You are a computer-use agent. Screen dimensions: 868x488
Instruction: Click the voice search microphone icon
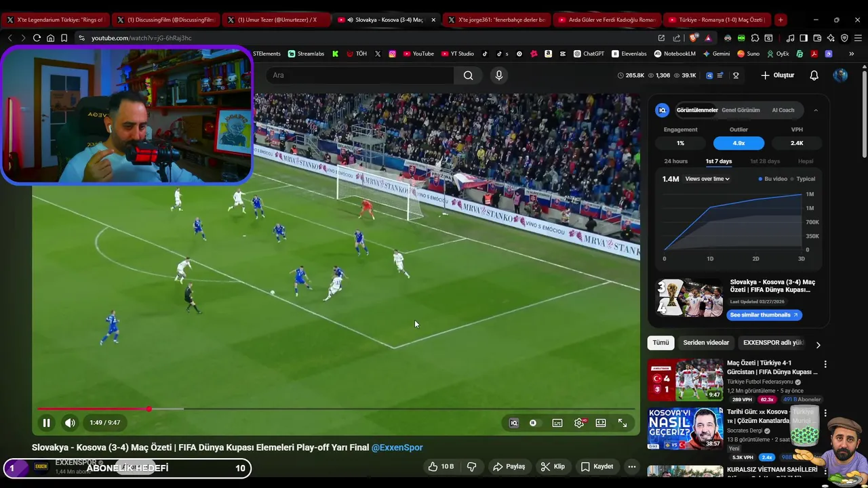pyautogui.click(x=499, y=75)
